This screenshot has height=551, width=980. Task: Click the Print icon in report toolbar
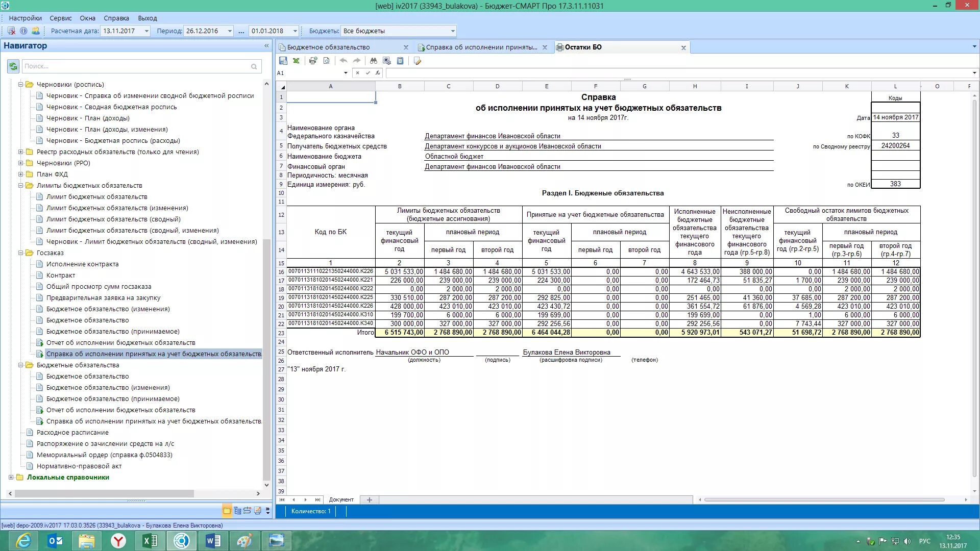313,61
